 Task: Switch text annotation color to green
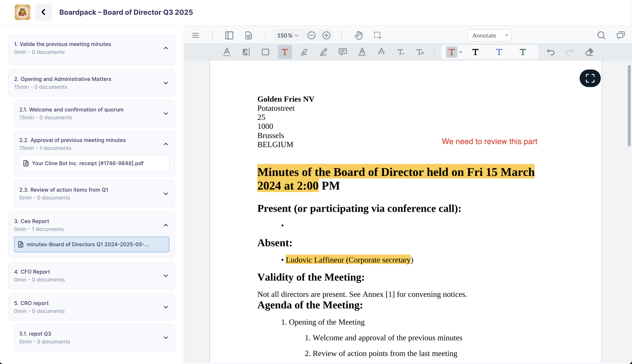tap(523, 52)
